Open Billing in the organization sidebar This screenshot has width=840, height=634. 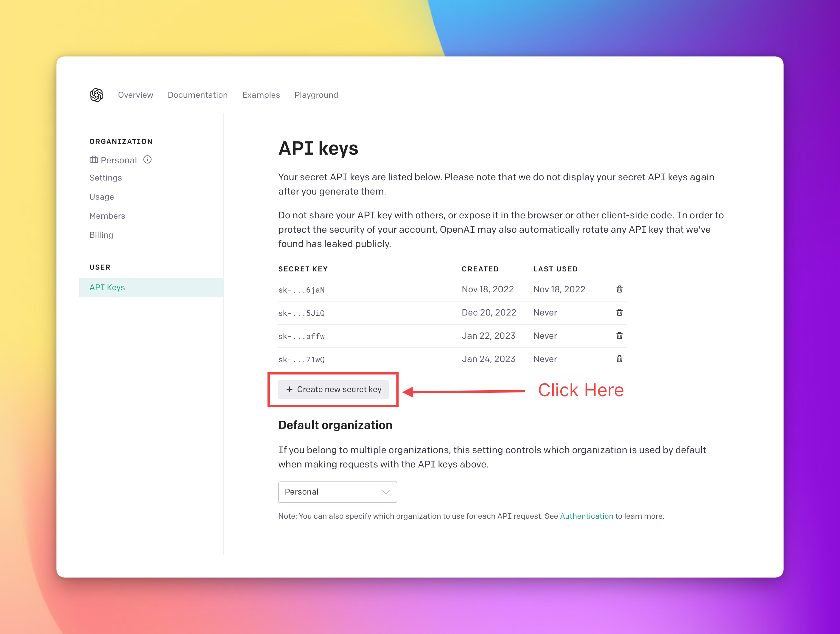coord(101,235)
